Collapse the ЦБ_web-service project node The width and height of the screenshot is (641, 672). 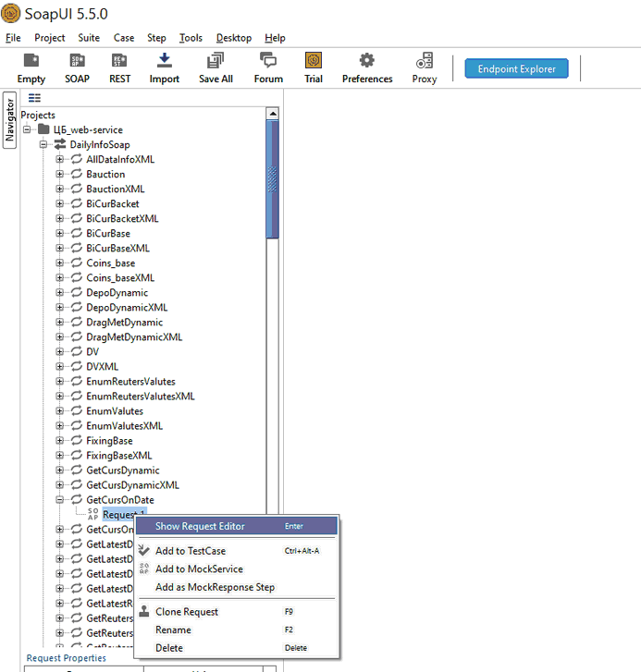tap(27, 129)
